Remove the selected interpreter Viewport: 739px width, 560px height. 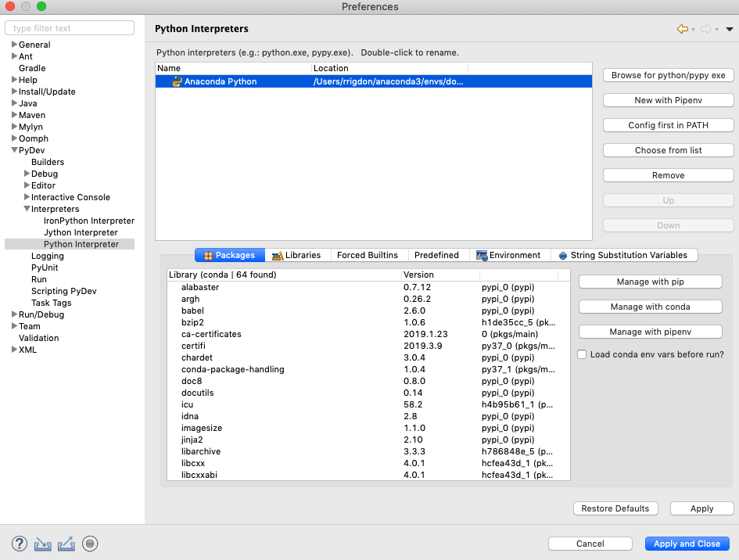pos(669,175)
